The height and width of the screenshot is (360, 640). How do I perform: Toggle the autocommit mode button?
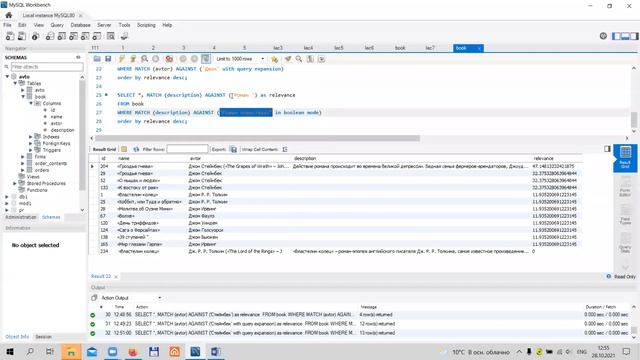click(x=206, y=59)
